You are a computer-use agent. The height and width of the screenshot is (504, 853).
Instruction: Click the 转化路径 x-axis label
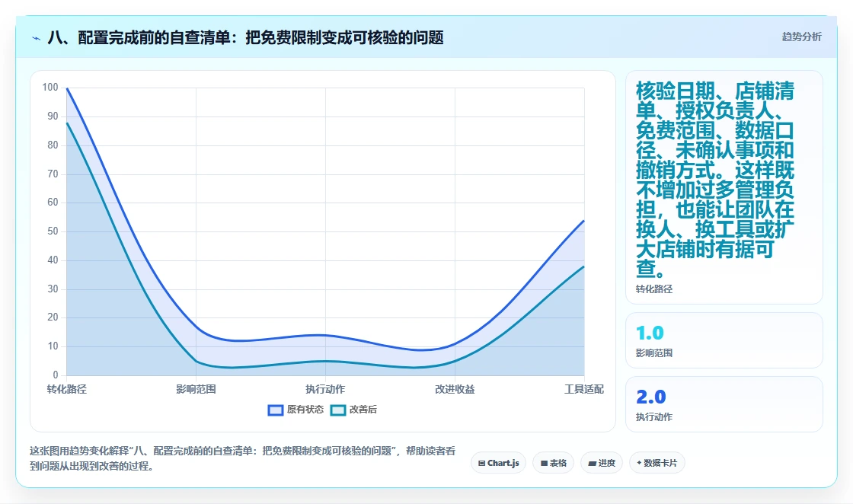[66, 389]
